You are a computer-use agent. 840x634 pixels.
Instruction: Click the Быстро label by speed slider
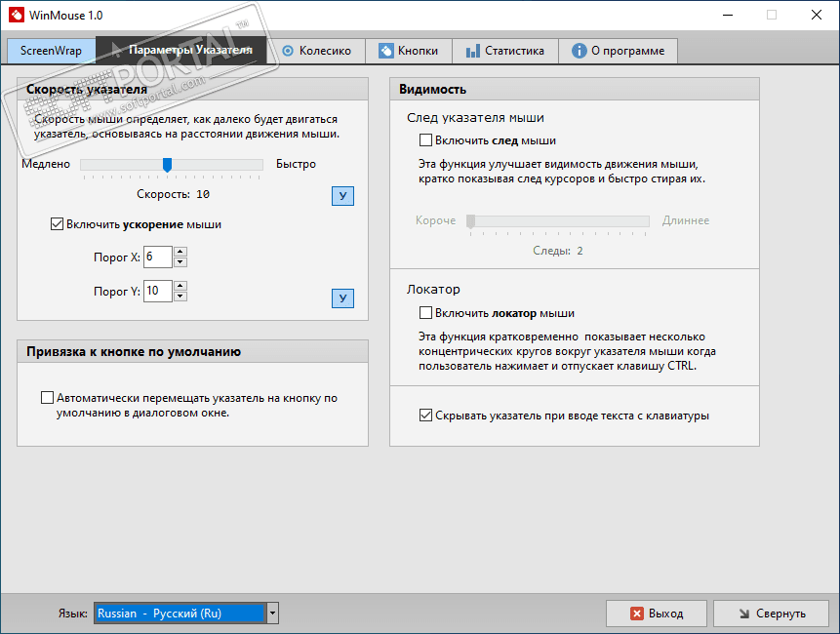(296, 164)
